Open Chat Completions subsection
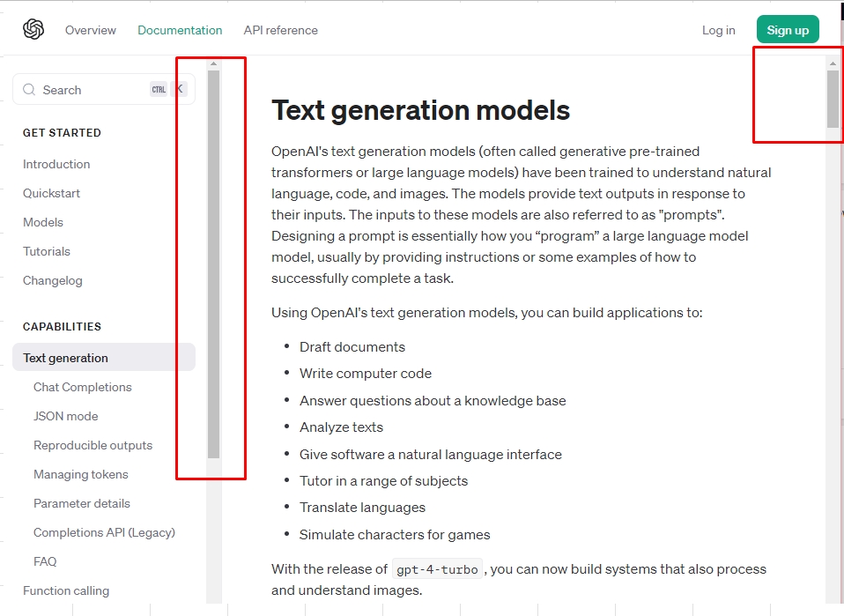Screen dimensions: 844x616 click(x=82, y=387)
